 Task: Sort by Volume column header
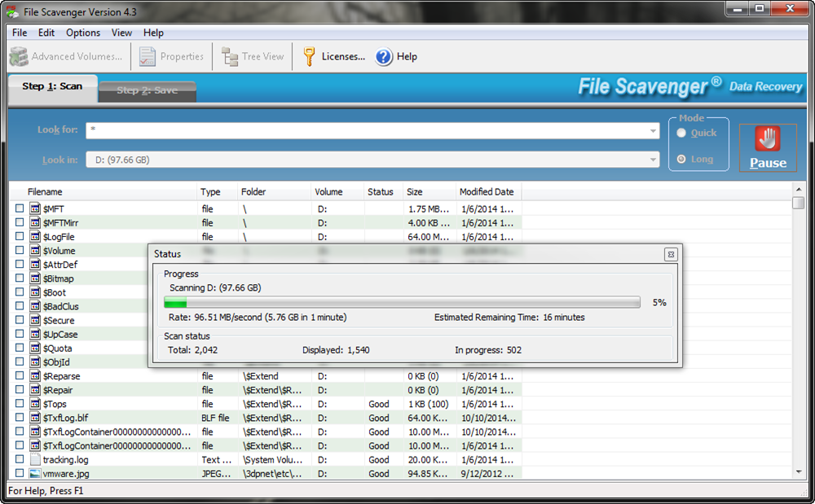(x=337, y=192)
